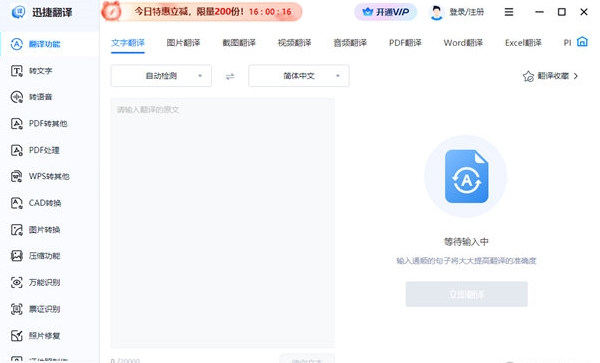Open the 转文字 sidebar icon
This screenshot has height=363, width=600.
(x=16, y=71)
